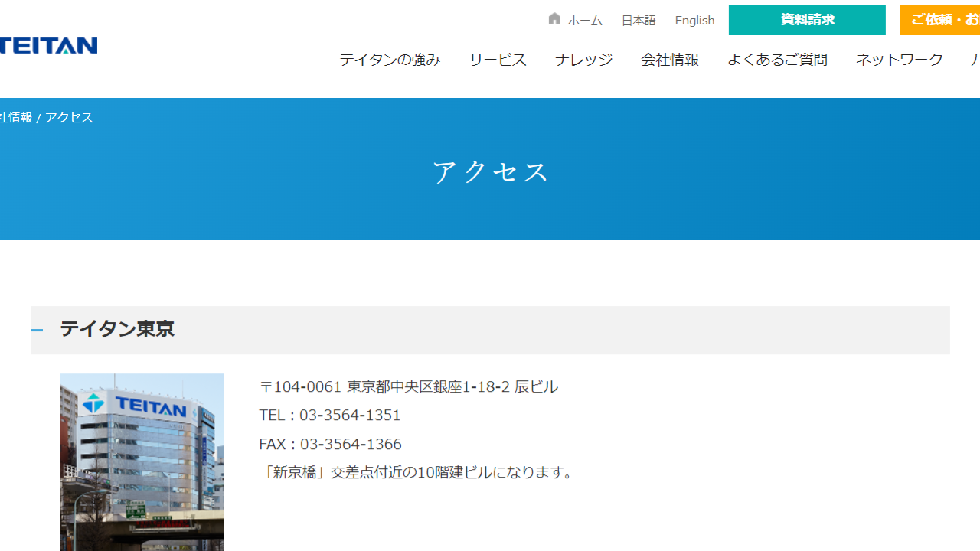Image resolution: width=980 pixels, height=551 pixels.
Task: Click the teal 資料請求 request button
Action: point(806,20)
